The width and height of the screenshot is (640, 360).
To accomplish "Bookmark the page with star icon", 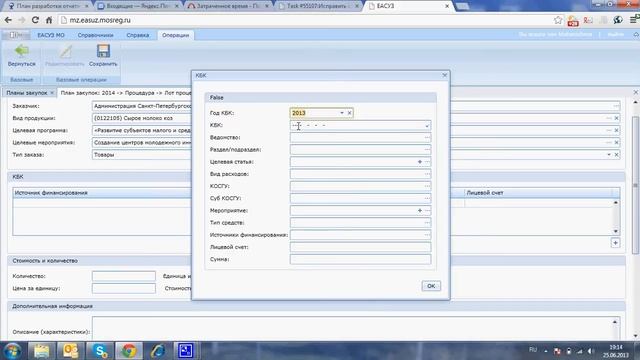I will (558, 20).
